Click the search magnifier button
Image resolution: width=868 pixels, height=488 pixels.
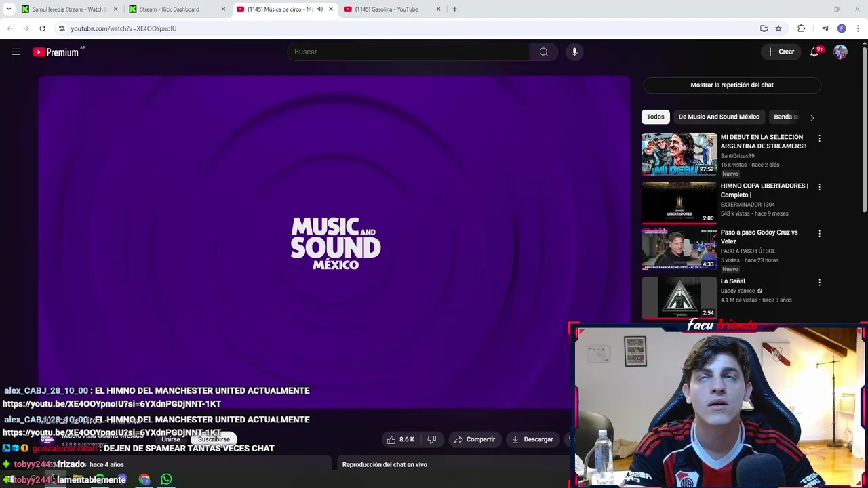click(544, 52)
